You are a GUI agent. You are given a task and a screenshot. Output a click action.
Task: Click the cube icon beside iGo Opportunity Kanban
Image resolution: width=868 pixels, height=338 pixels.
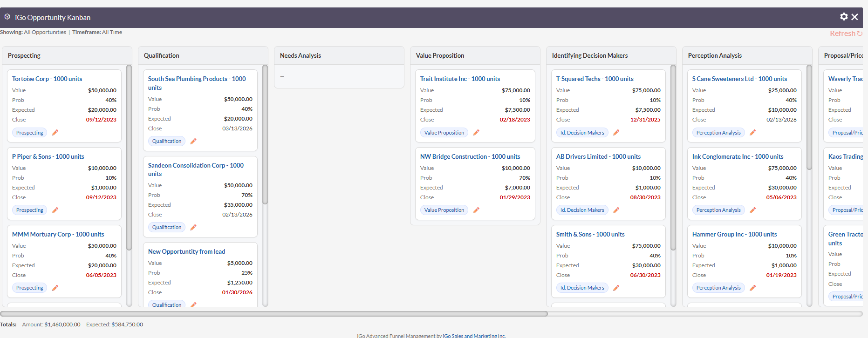(7, 17)
